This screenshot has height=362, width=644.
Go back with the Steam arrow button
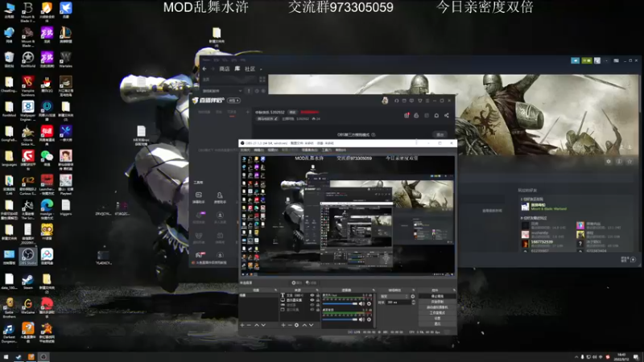[204, 68]
